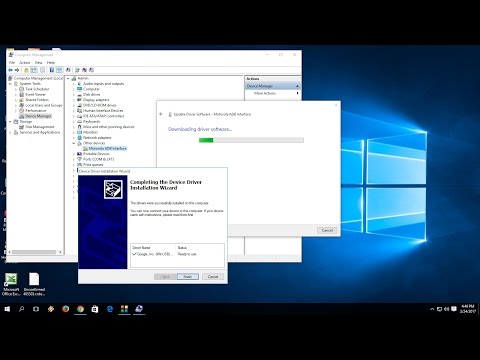Click the Back arrow in Computer Management toolbar
The width and height of the screenshot is (480, 360).
point(10,70)
